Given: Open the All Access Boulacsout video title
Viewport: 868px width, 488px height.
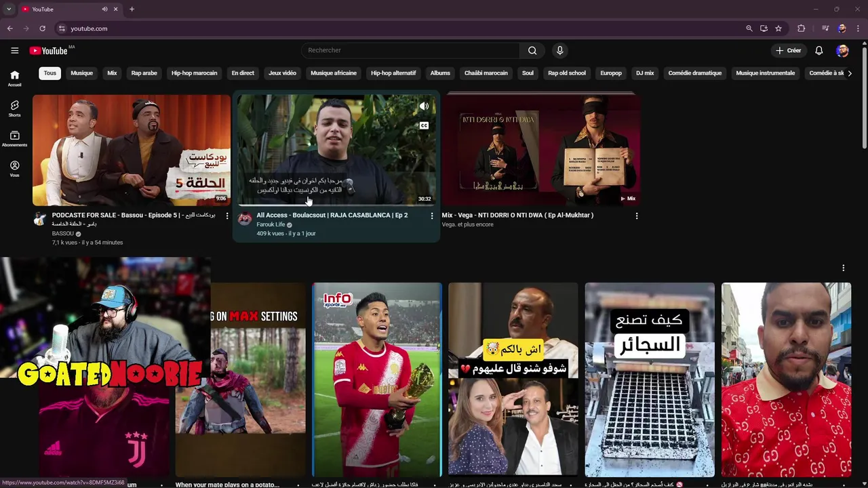Looking at the screenshot, I should pyautogui.click(x=332, y=215).
